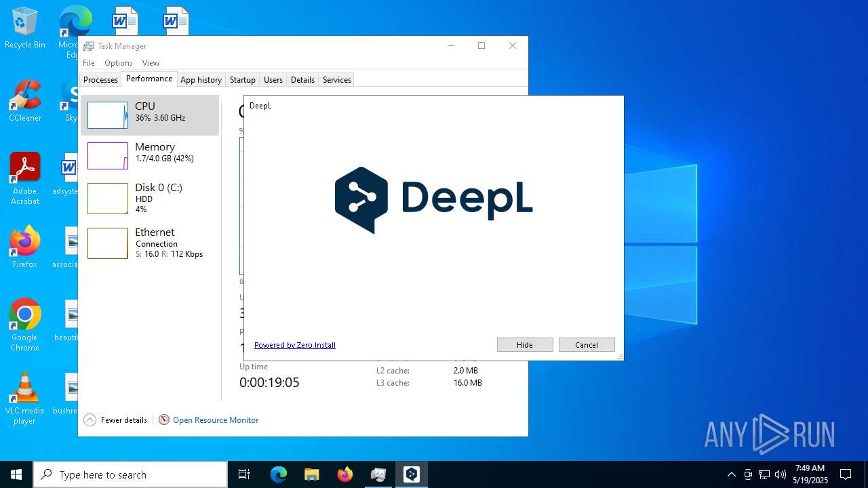This screenshot has height=488, width=868.
Task: Open the notification center icon
Action: 846,474
